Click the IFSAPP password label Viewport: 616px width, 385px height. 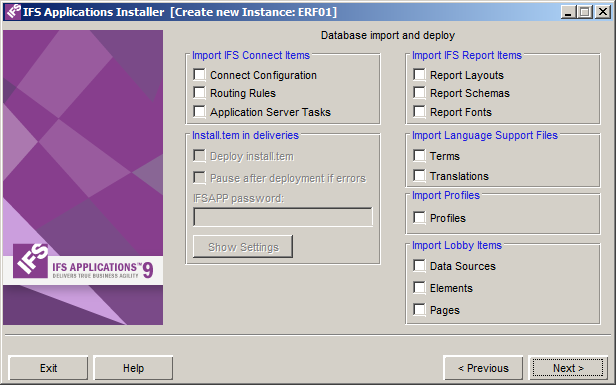coord(238,198)
